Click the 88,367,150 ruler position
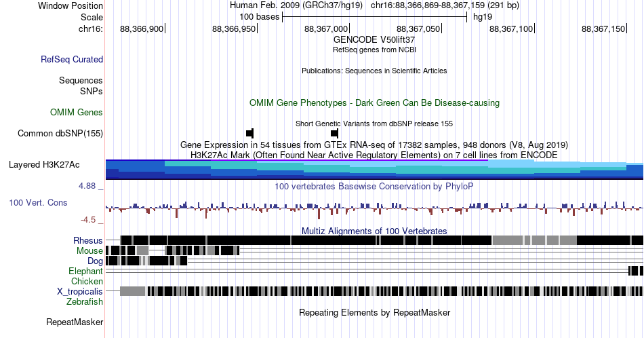The height and width of the screenshot is (338, 644). pyautogui.click(x=603, y=29)
